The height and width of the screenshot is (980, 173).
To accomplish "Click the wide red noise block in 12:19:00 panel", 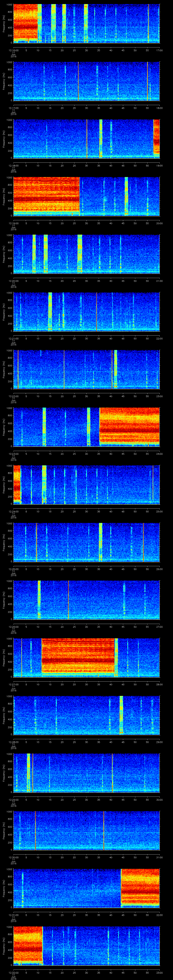I will 46,195.
